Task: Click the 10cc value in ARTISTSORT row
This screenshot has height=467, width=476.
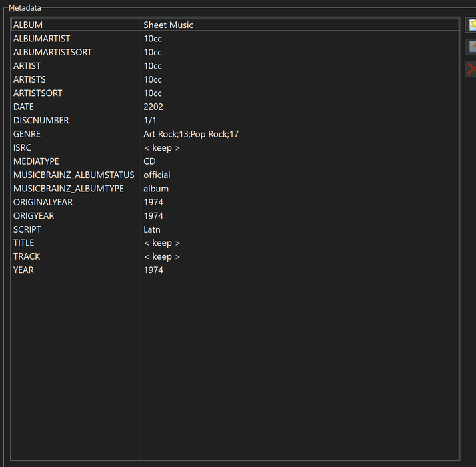Action: click(153, 93)
